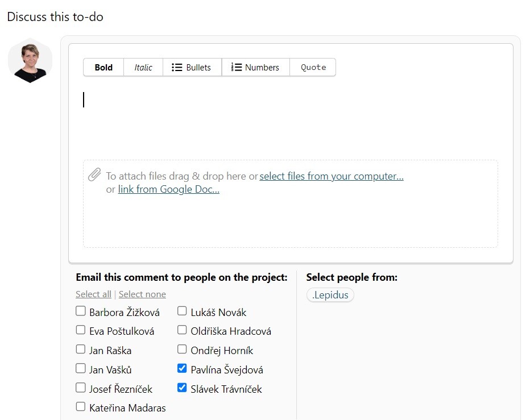Click Select all recipients link
The image size is (530, 420).
[93, 294]
